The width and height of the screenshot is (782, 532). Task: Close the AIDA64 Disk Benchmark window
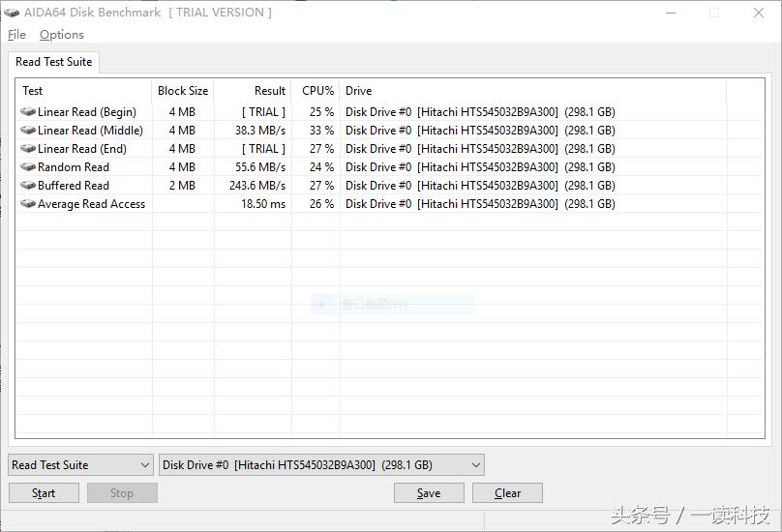(x=759, y=13)
